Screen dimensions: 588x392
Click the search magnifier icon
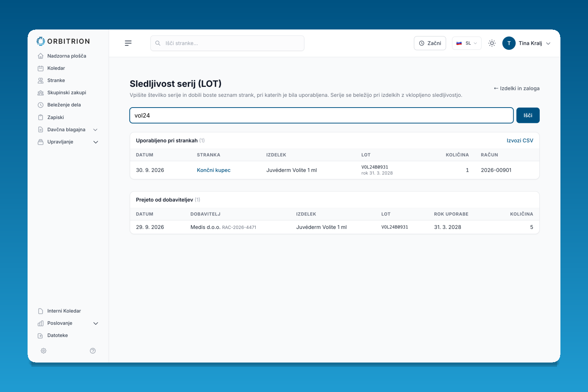[158, 43]
